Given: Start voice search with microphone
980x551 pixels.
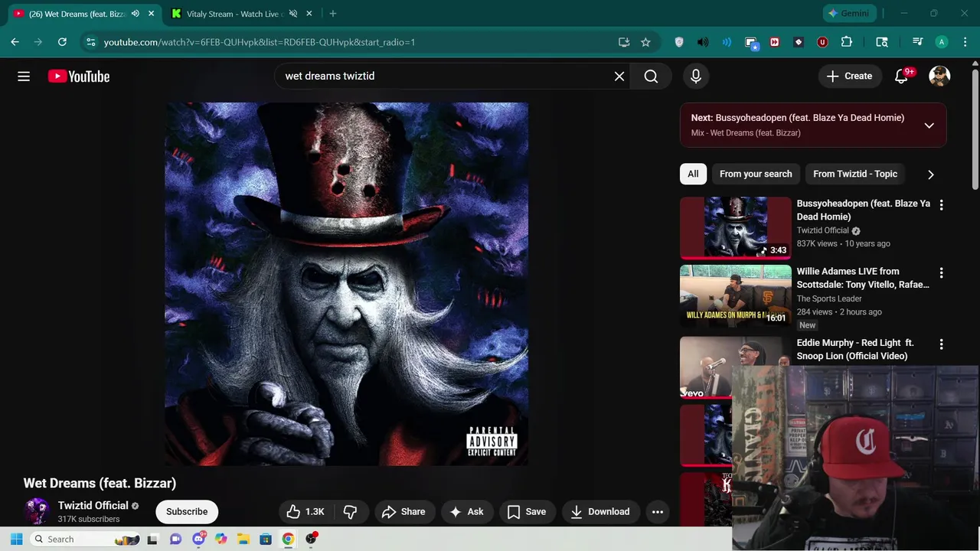Looking at the screenshot, I should pyautogui.click(x=696, y=77).
